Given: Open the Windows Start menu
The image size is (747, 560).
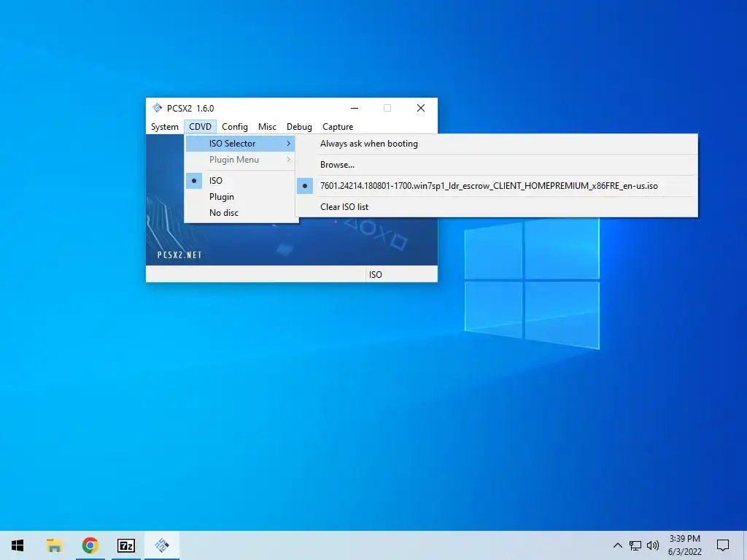Looking at the screenshot, I should [18, 545].
